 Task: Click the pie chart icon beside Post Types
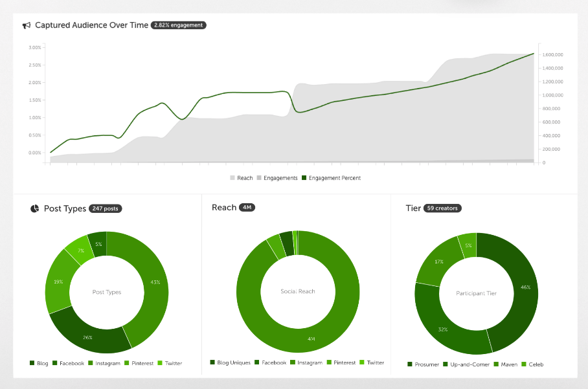[35, 209]
